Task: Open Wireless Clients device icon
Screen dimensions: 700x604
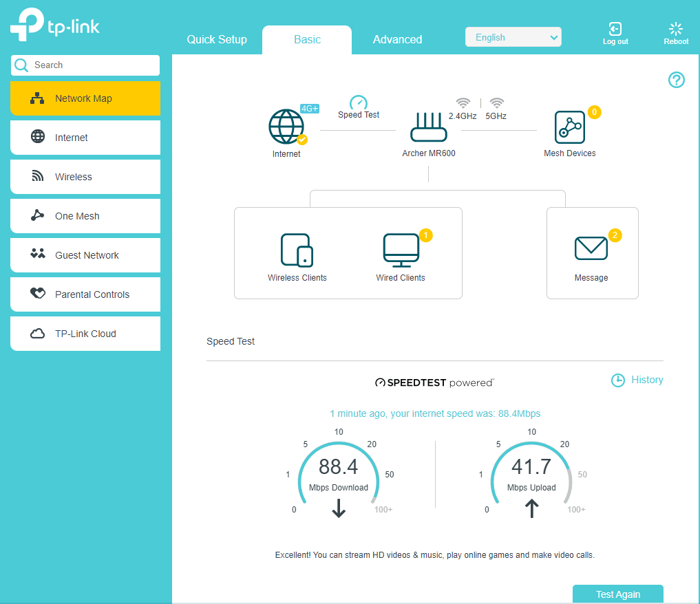Action: coord(297,250)
